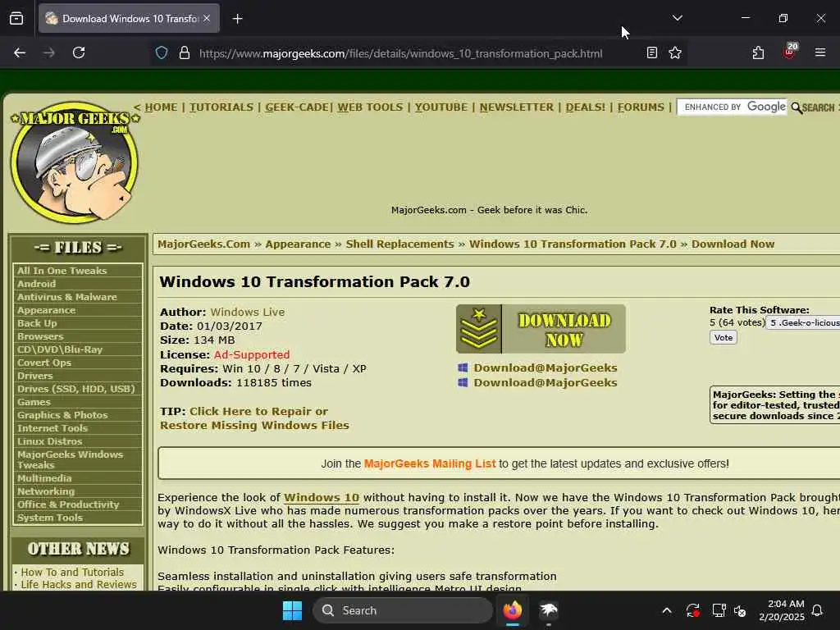Click the Windows 10 link in description

(x=322, y=498)
